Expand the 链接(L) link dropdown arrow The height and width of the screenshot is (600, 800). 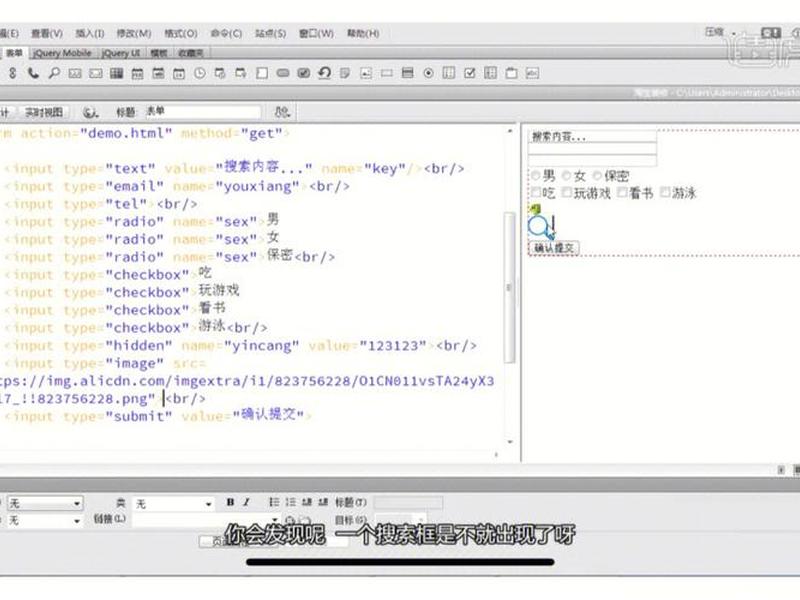(x=275, y=520)
